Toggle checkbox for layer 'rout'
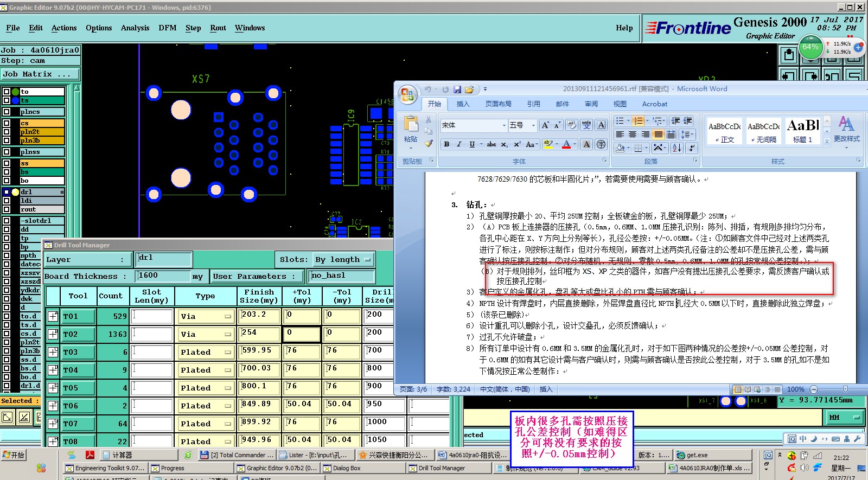868x480 pixels. pos(7,209)
